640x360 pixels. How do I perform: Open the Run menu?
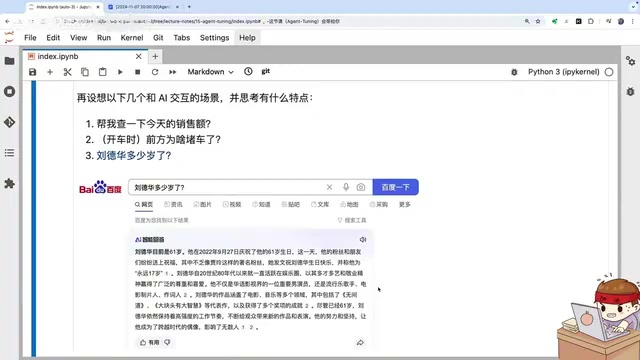pyautogui.click(x=104, y=38)
